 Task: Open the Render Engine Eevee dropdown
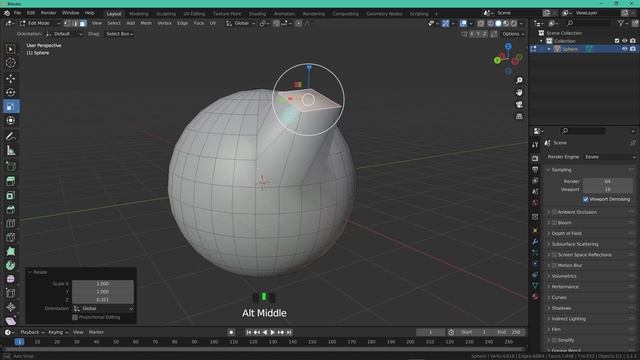(x=610, y=157)
